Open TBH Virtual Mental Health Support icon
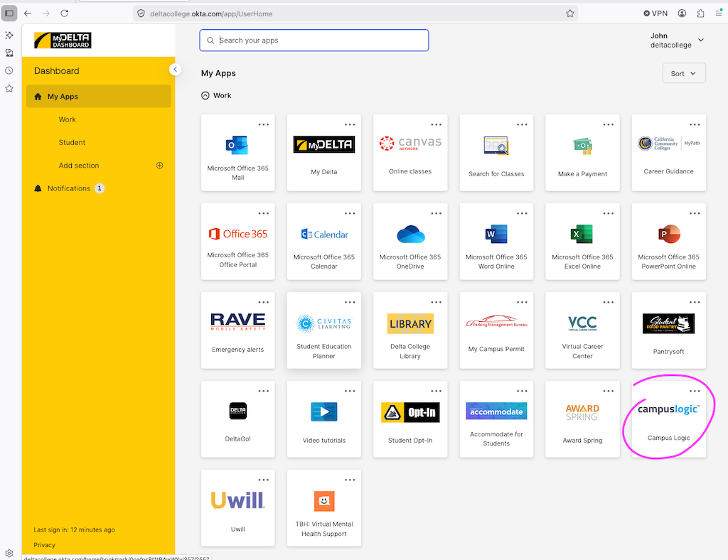The height and width of the screenshot is (560, 728). [324, 501]
